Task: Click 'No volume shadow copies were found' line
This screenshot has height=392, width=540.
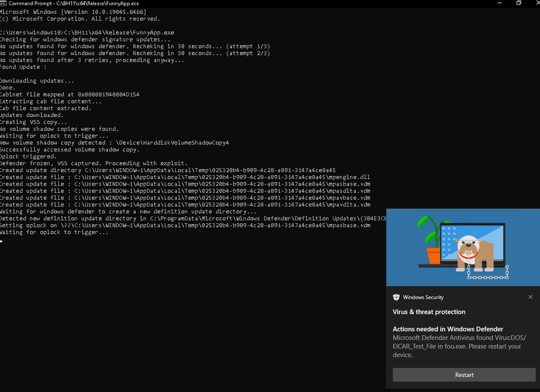Action: coord(59,129)
